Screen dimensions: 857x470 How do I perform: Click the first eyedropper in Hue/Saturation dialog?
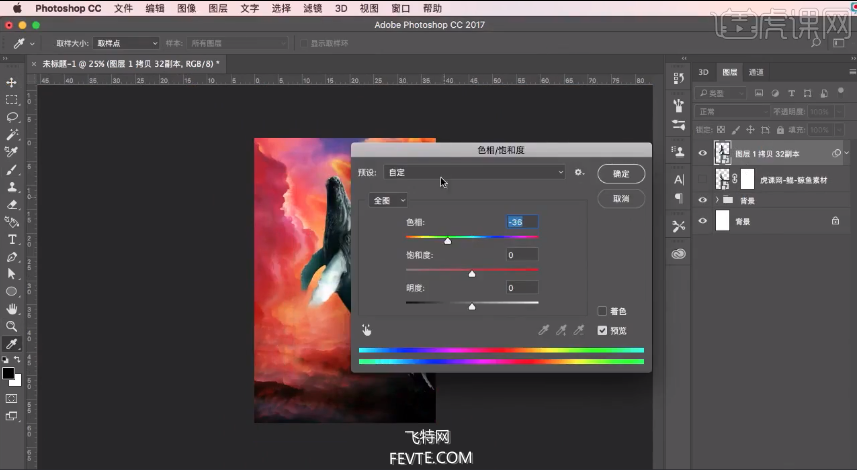point(543,330)
